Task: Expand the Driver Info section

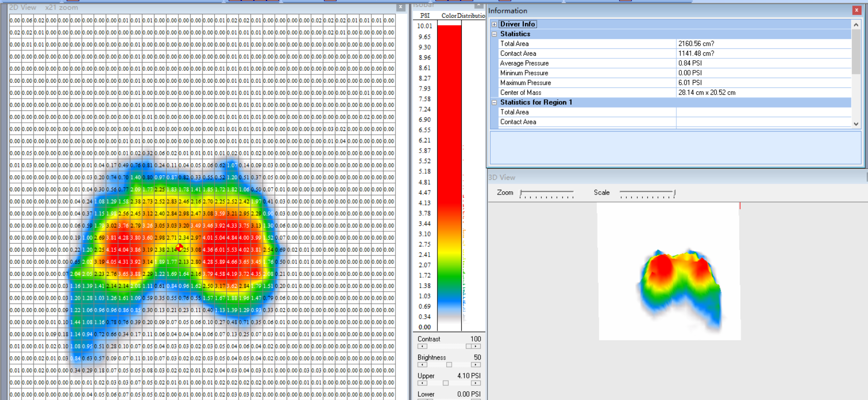Action: coord(494,24)
